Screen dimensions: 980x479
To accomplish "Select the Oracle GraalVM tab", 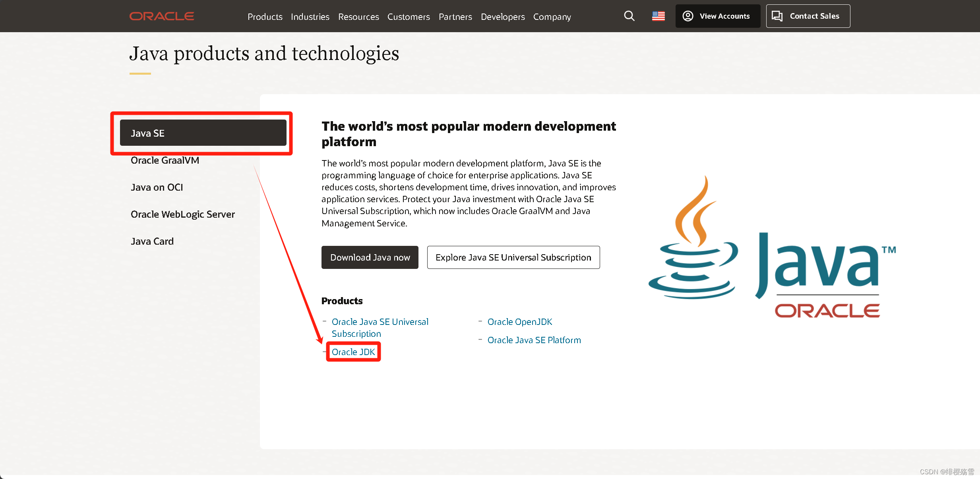I will coord(165,160).
